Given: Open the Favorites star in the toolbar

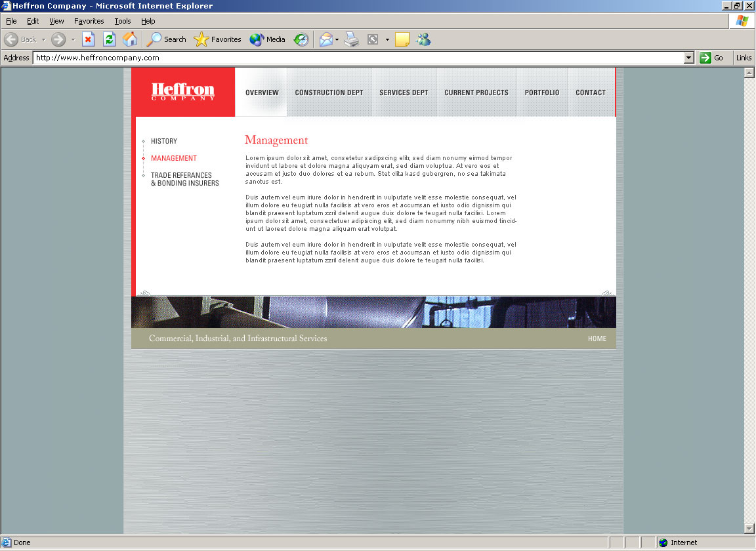Looking at the screenshot, I should pyautogui.click(x=218, y=39).
